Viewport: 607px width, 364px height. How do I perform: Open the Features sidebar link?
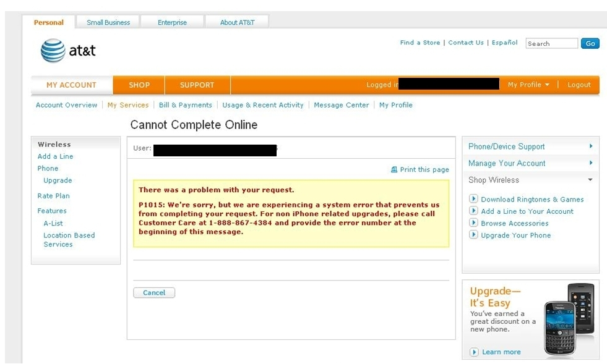(52, 211)
